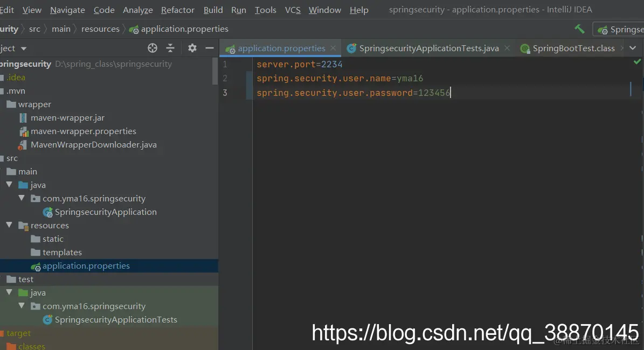Click the MavenWrapperDownloader.java file icon
This screenshot has height=350, width=644.
(22, 145)
